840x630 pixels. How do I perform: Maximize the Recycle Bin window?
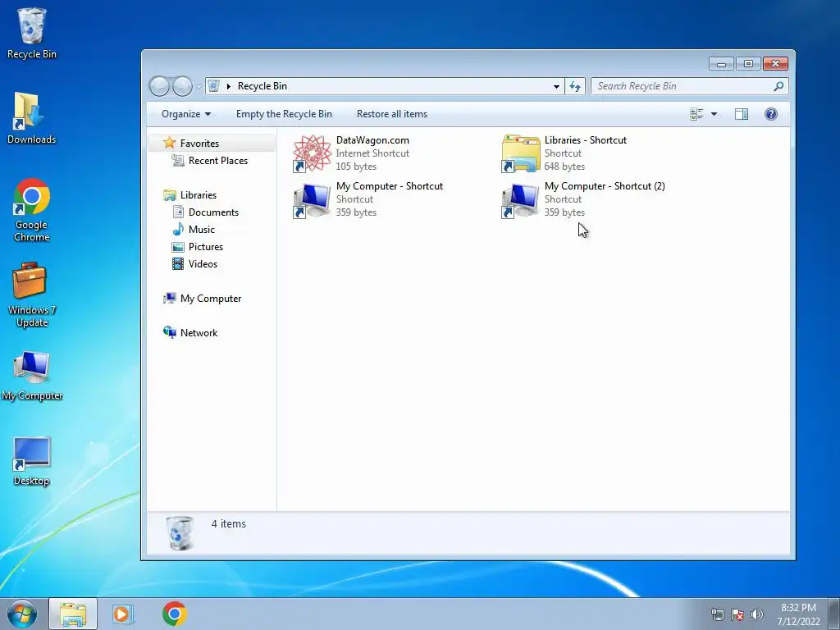point(748,64)
